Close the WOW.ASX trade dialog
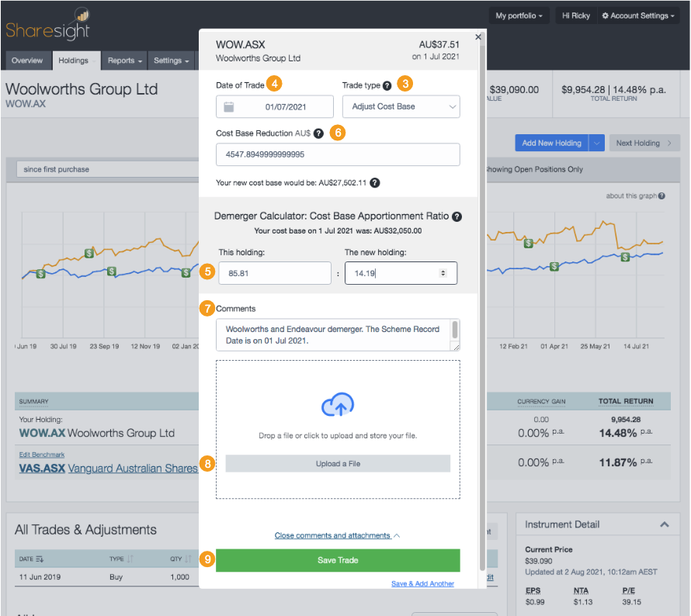Screen dimensions: 691x616 (x=478, y=37)
